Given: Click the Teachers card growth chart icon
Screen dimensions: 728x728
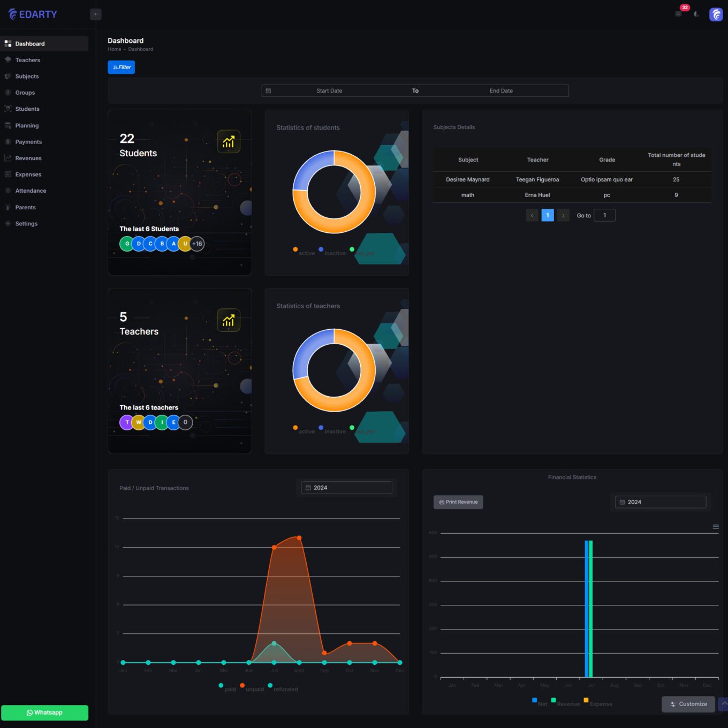Looking at the screenshot, I should [229, 320].
